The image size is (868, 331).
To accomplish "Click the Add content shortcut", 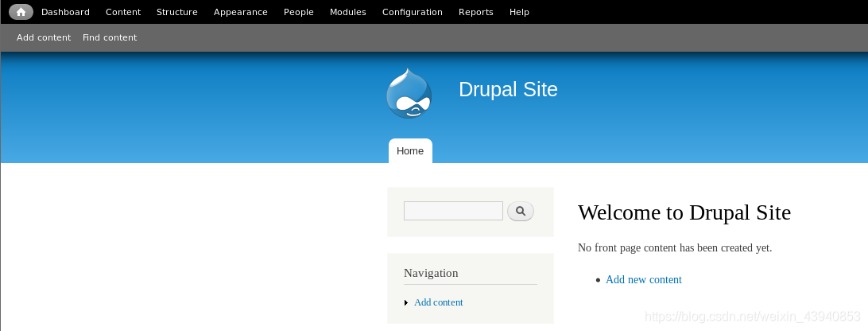I will coord(44,37).
